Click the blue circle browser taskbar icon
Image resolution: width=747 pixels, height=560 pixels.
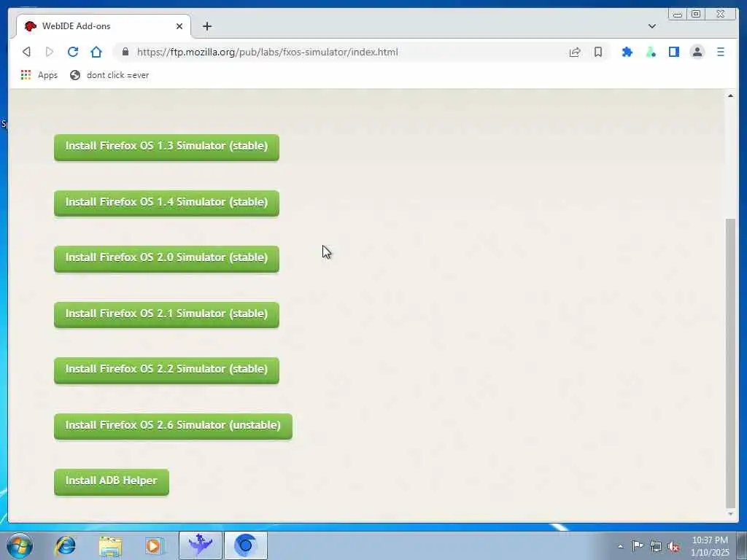(245, 545)
